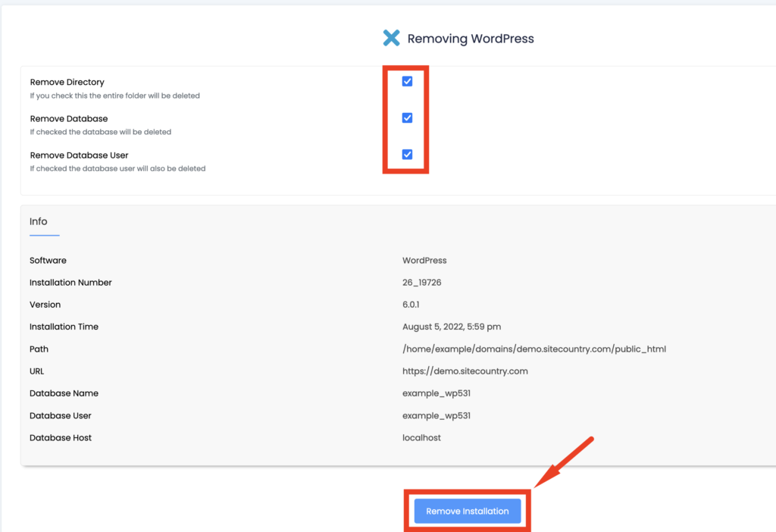The height and width of the screenshot is (532, 776).
Task: Click the path /home/example/domains/demo.sitecountry.com/public_html
Action: click(534, 349)
